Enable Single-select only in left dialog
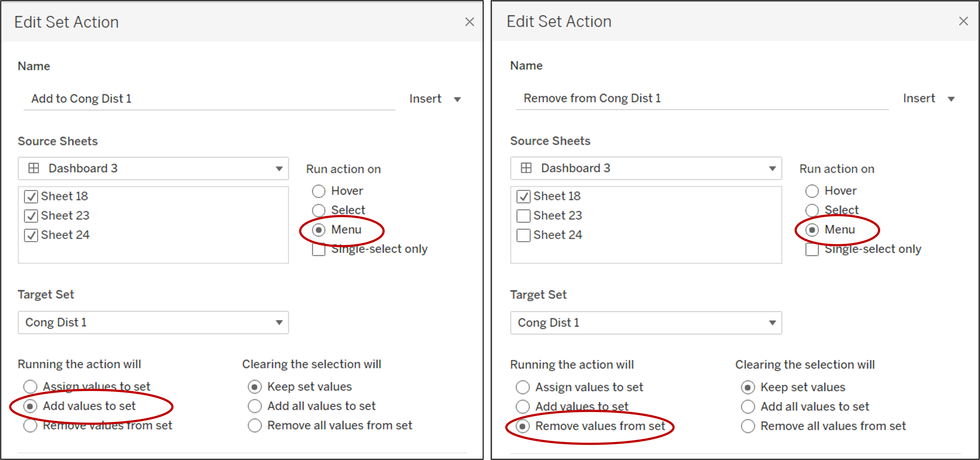Image resolution: width=980 pixels, height=460 pixels. click(x=319, y=249)
